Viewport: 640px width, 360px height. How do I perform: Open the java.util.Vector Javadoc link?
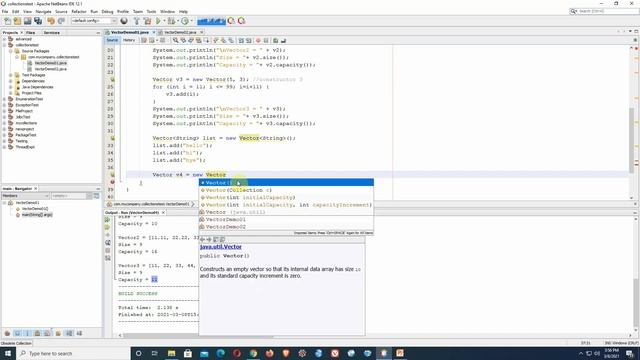[x=221, y=247]
